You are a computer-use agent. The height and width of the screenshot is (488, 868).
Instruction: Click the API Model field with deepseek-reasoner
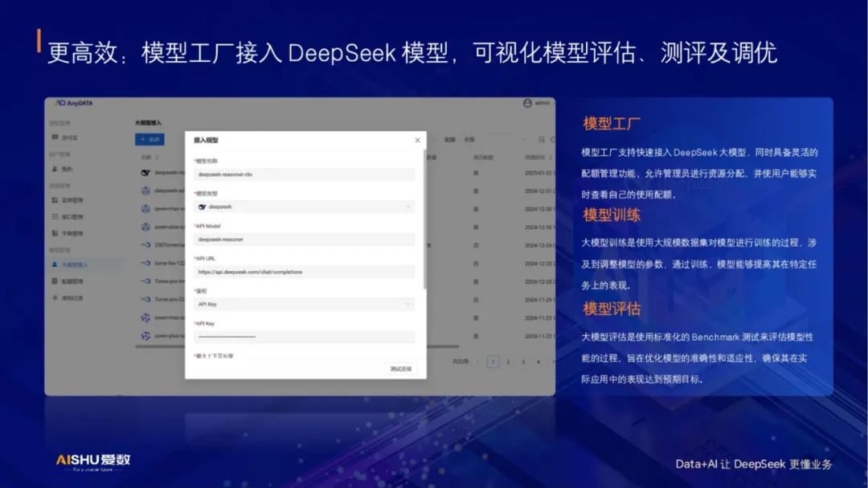pos(304,240)
